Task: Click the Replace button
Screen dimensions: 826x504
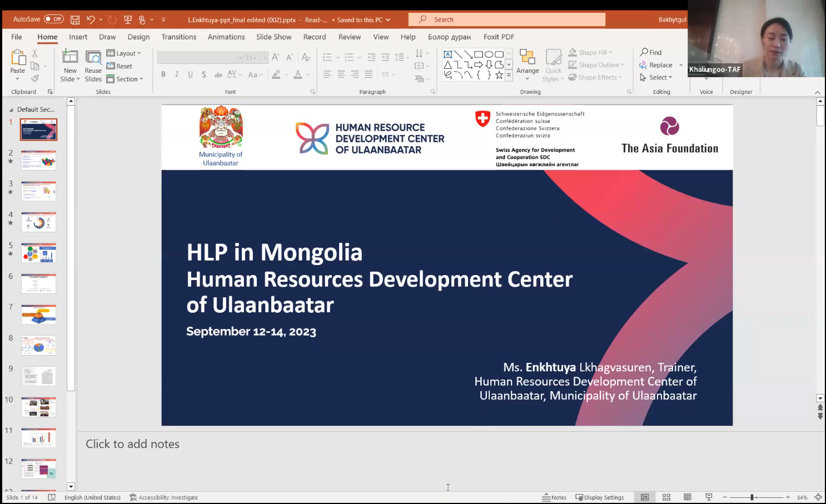Action: 656,65
